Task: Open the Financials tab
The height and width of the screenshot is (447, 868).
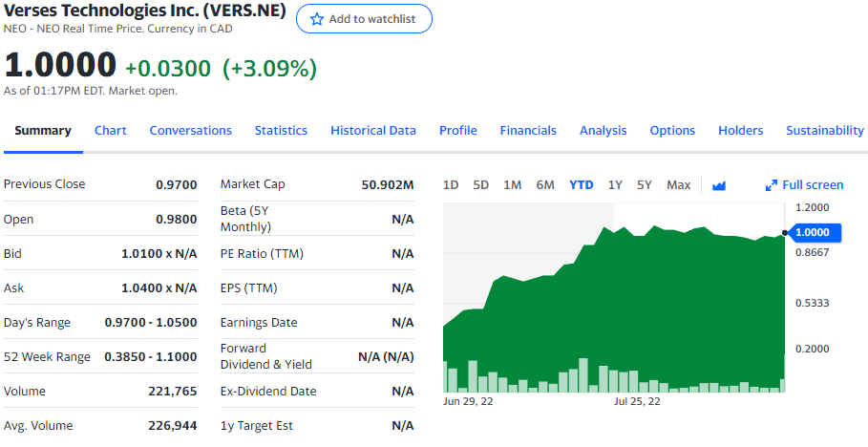Action: click(528, 130)
